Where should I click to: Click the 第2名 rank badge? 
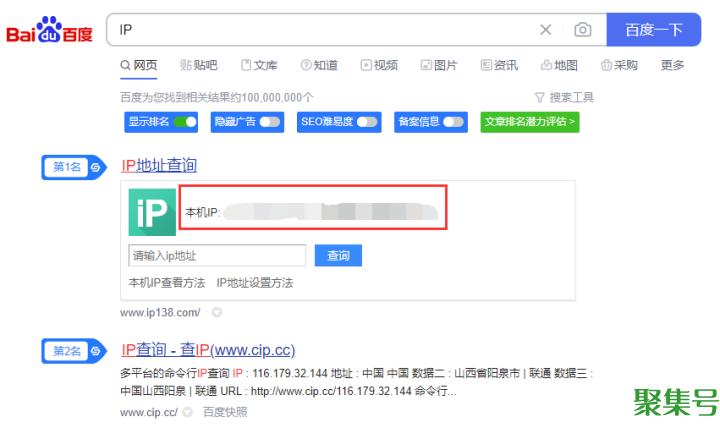74,351
